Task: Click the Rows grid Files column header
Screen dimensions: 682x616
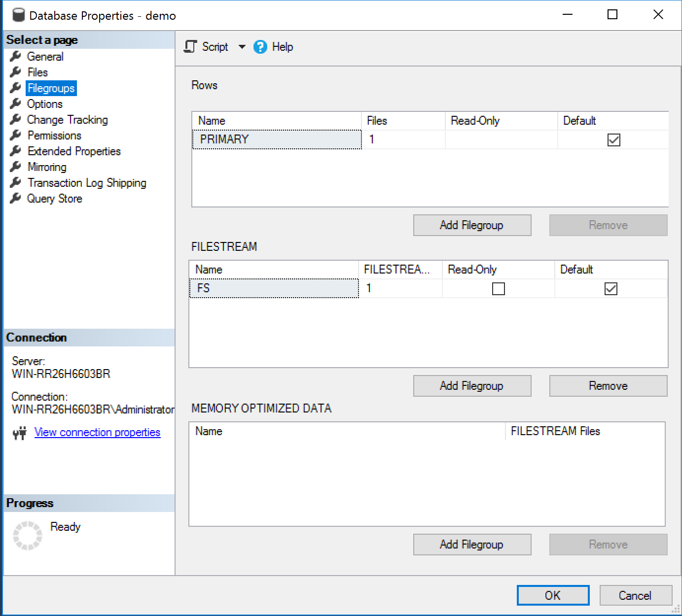Action: pyautogui.click(x=403, y=121)
